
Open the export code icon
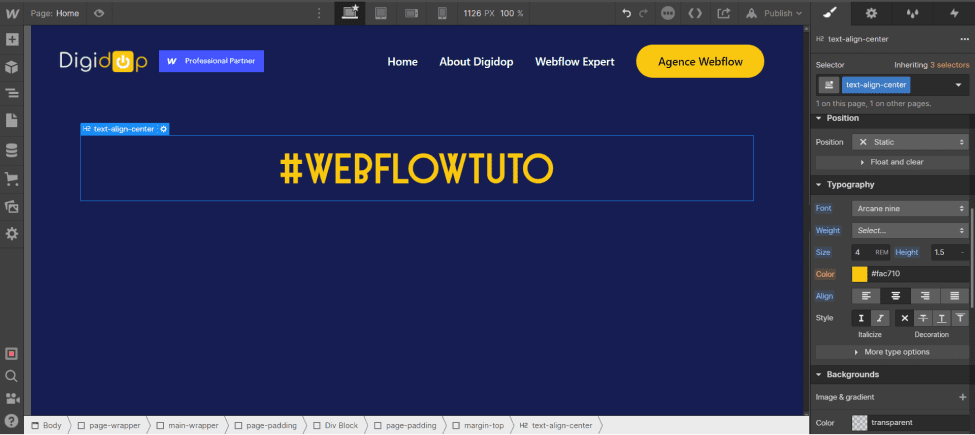pyautogui.click(x=696, y=13)
